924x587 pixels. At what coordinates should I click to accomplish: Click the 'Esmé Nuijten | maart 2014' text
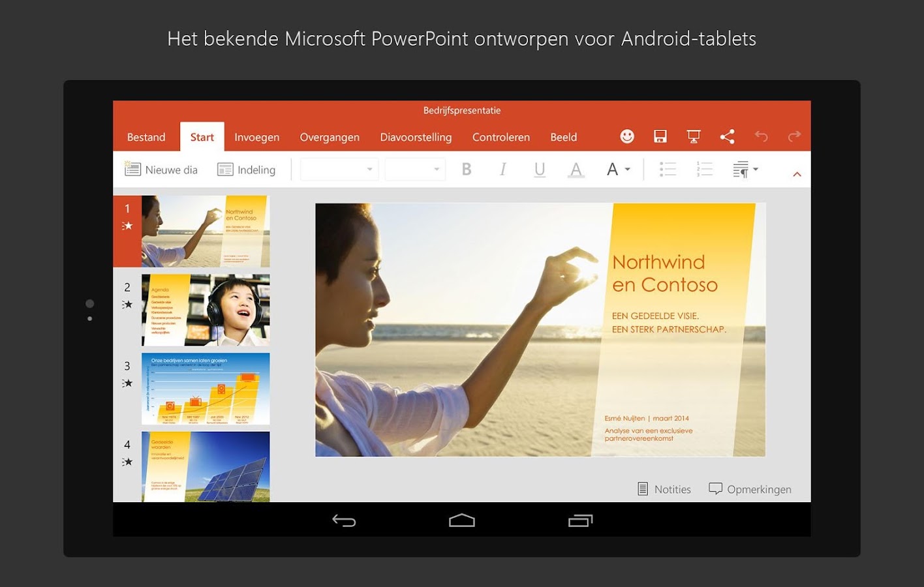(x=647, y=419)
